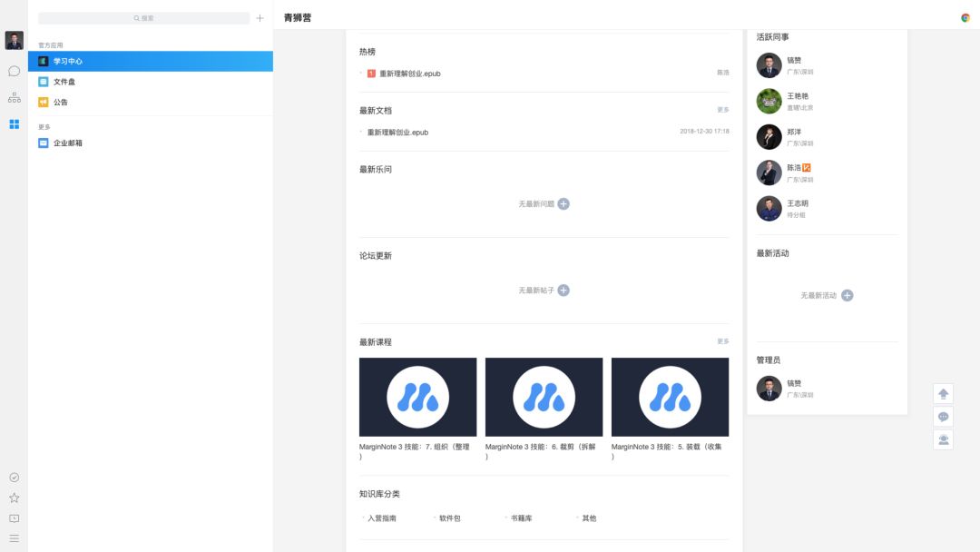Image resolution: width=980 pixels, height=552 pixels.
Task: Open 重新理解创业.epub in 热榜
Action: pyautogui.click(x=410, y=74)
